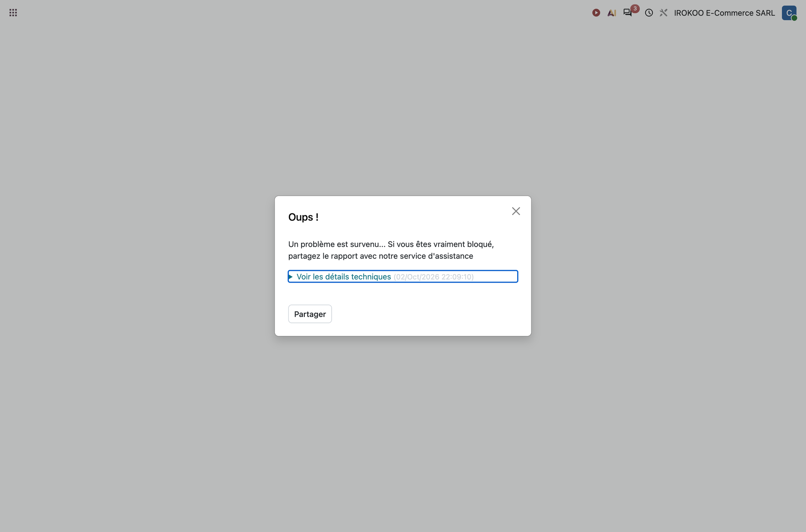
Task: Open the AI assistant icon
Action: (x=612, y=13)
